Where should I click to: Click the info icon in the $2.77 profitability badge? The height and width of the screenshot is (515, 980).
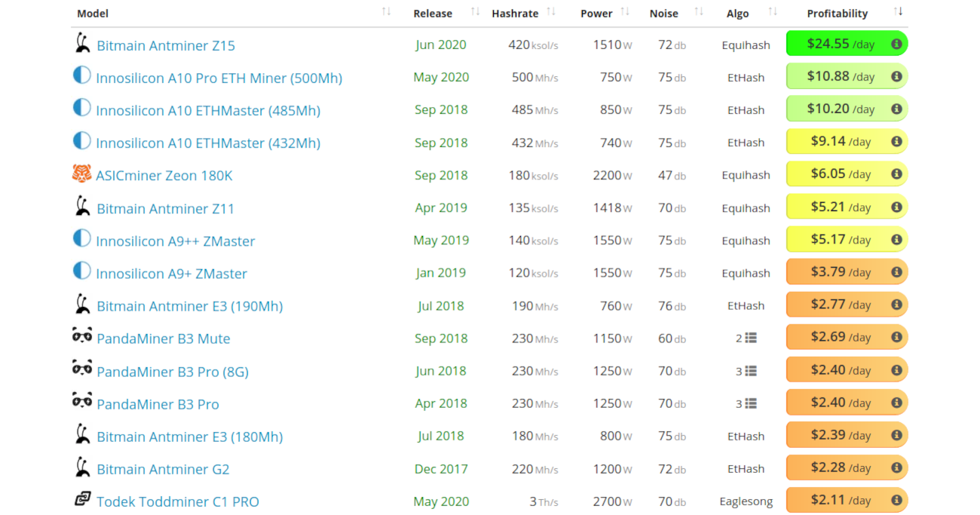[x=896, y=305]
